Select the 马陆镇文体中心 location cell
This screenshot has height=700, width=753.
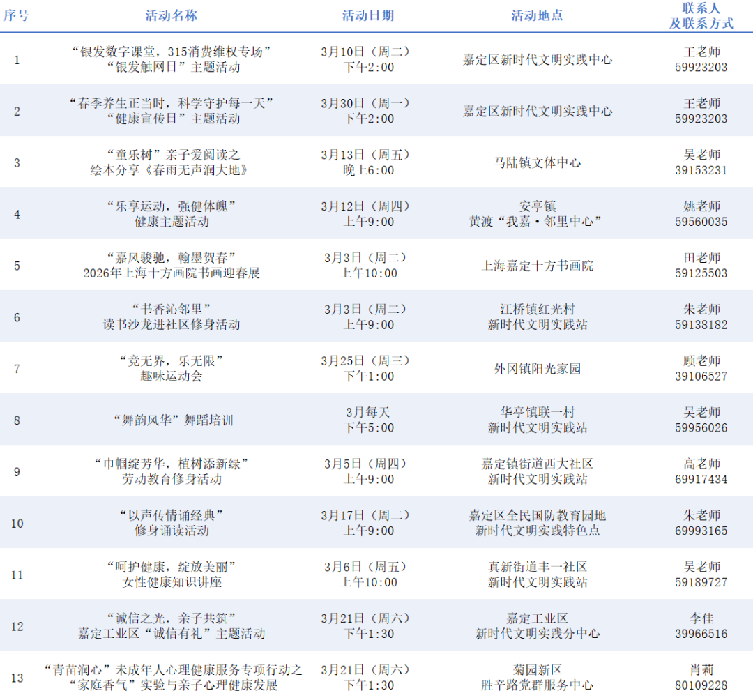[x=537, y=162]
